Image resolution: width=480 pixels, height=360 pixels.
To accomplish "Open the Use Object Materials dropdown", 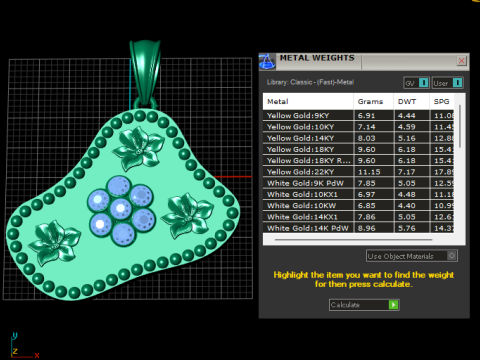I will [x=412, y=256].
